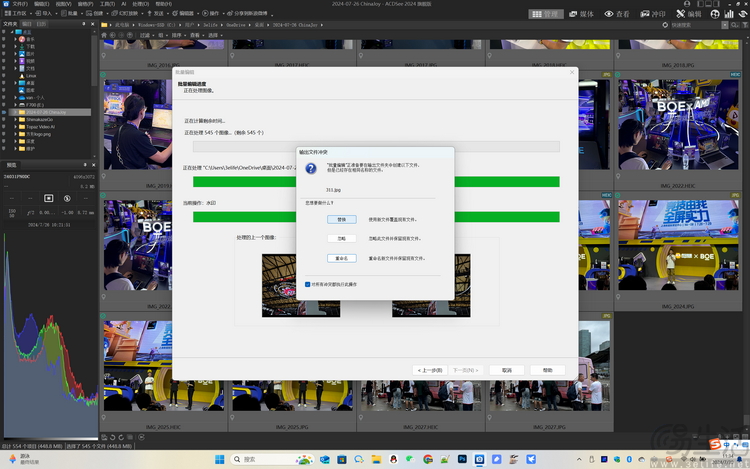Close the batch edit (批量编辑) dialog
This screenshot has height=469, width=750.
[x=572, y=72]
